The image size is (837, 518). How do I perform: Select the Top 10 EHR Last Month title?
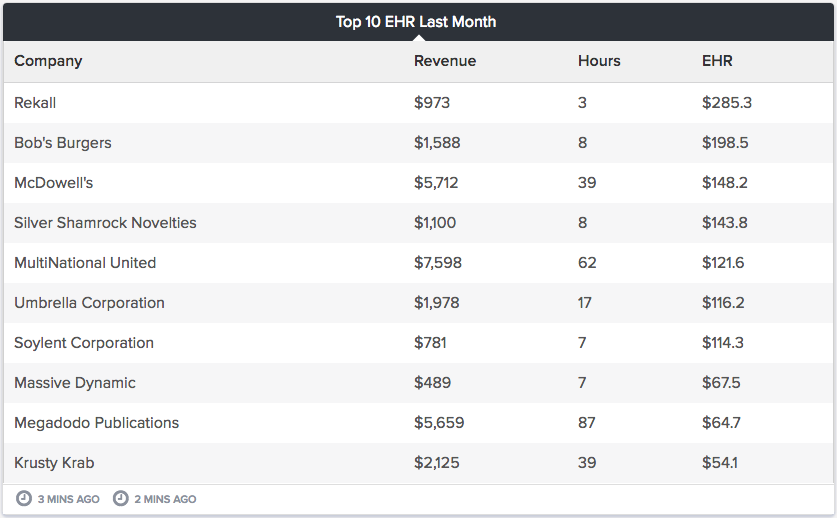tap(416, 21)
